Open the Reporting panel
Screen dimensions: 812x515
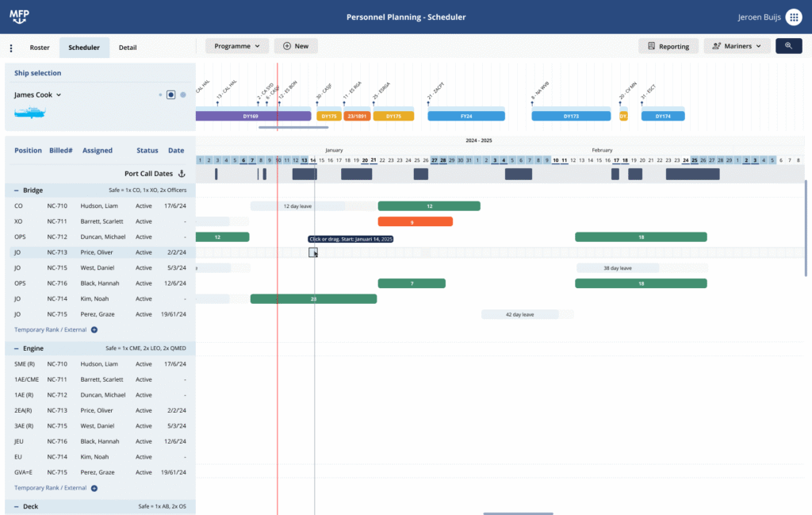668,45
